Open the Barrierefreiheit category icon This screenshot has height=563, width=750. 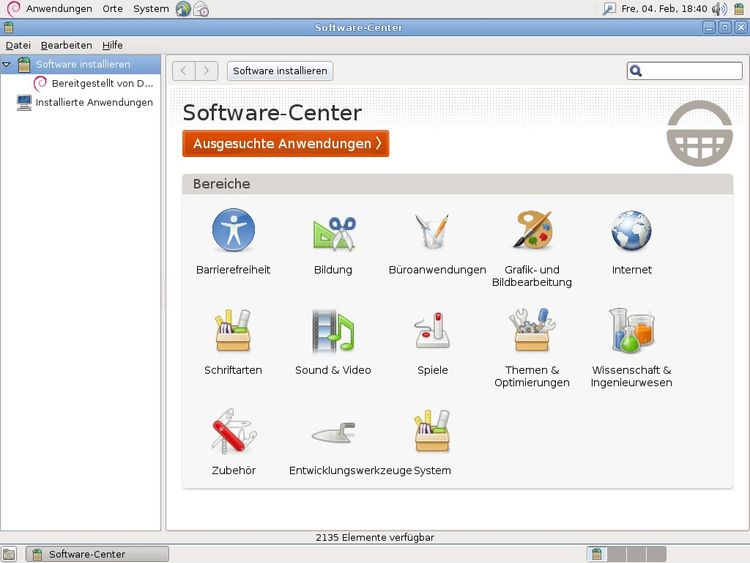coord(233,231)
